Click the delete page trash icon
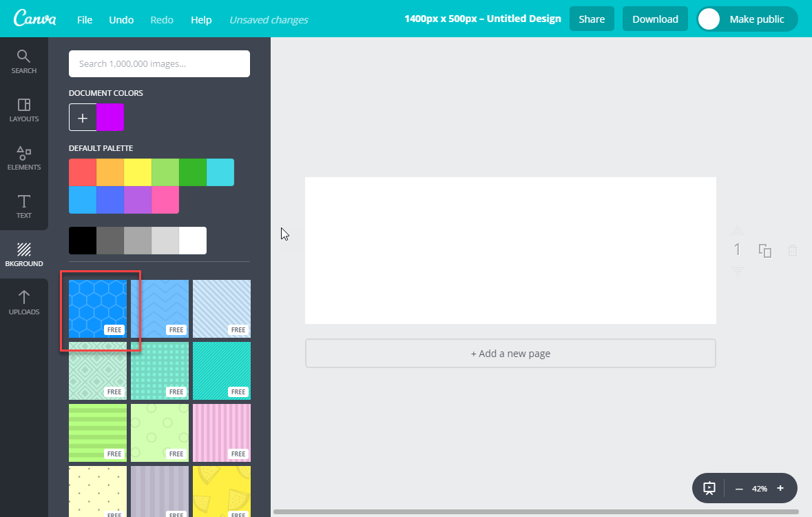The width and height of the screenshot is (812, 517). click(x=793, y=251)
